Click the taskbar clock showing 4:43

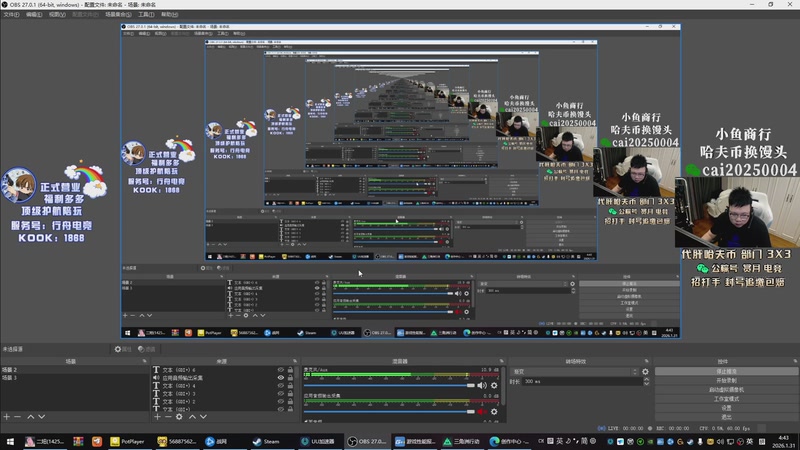click(783, 442)
